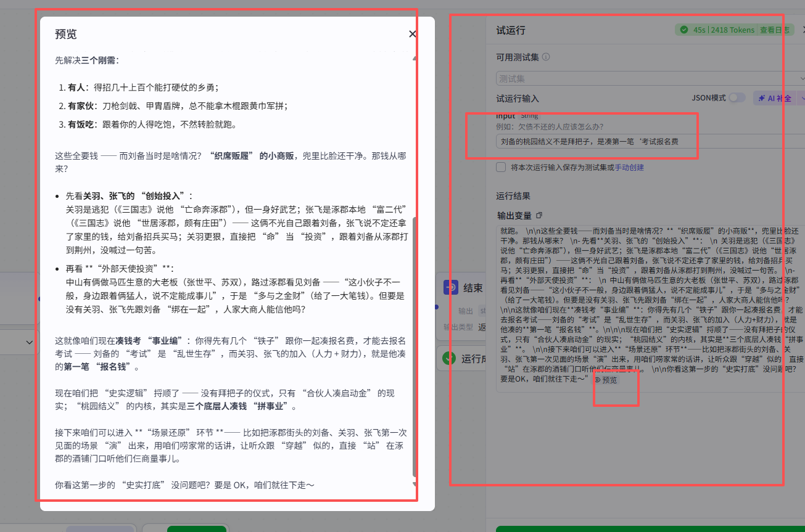The height and width of the screenshot is (532, 805).
Task: Copy output via icon beside 输出变量
Action: click(x=539, y=215)
